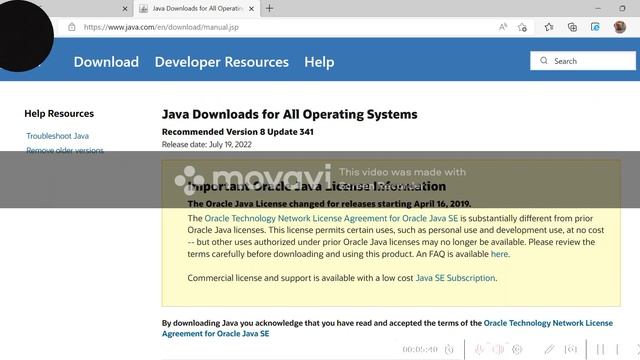Open the license agreement link below yellow box
This screenshot has width=640, height=360.
(x=387, y=328)
